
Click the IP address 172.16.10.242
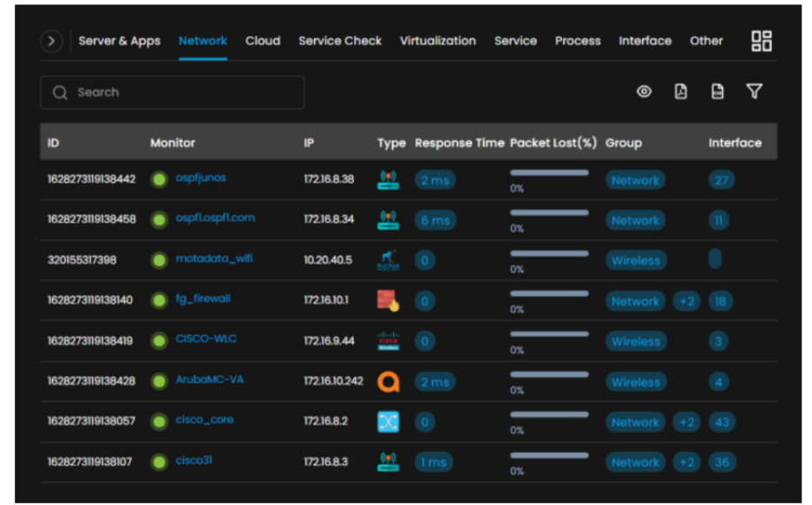coord(333,381)
